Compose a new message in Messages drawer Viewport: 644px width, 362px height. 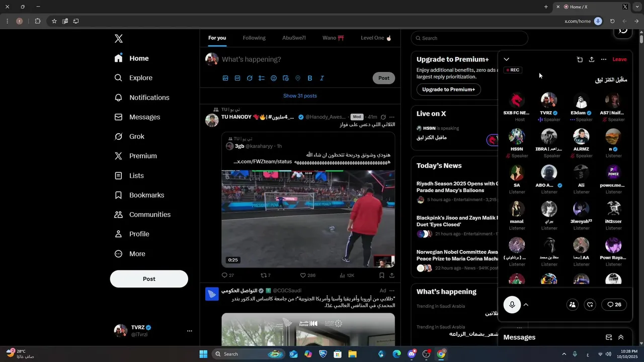point(609,337)
